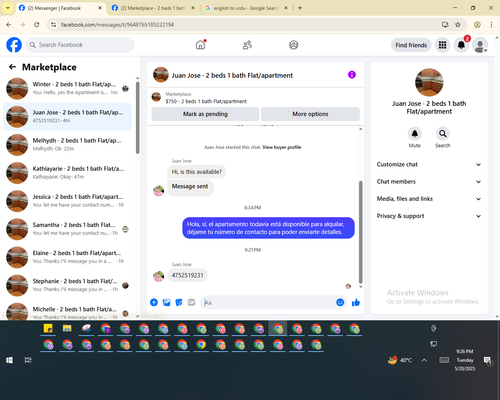Bookmark this page with the star icon
This screenshot has width=500, height=400.
click(x=458, y=24)
